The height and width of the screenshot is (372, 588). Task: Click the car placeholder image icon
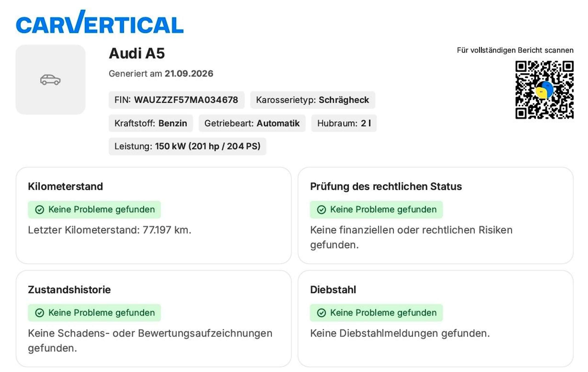[50, 80]
